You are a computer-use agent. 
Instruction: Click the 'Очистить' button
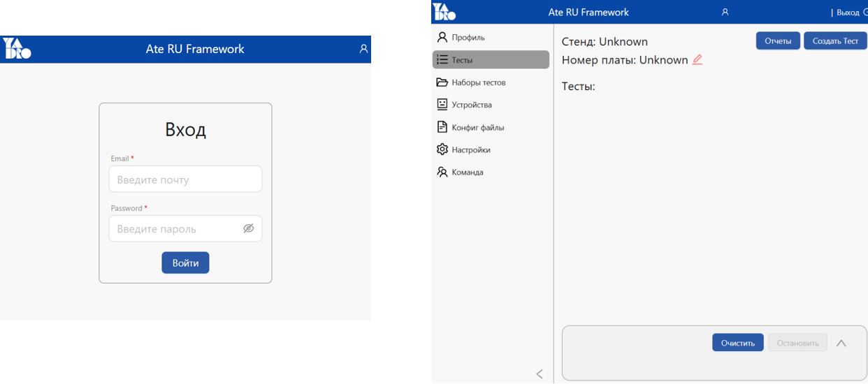pos(738,343)
